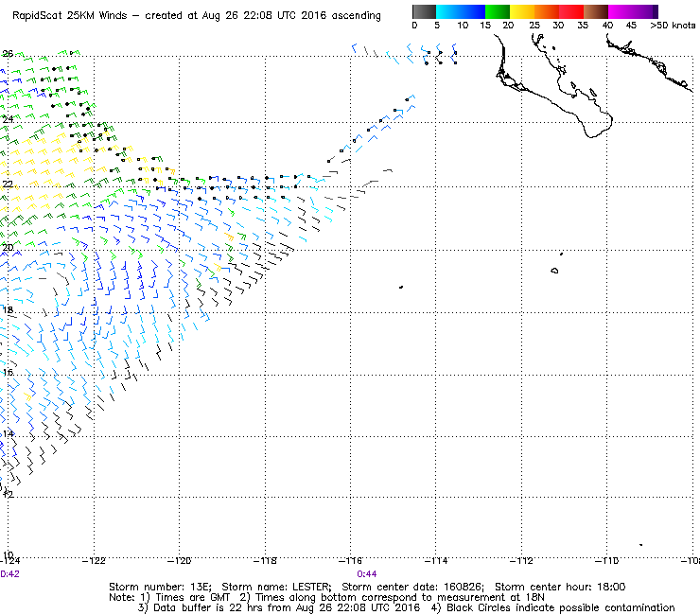Click the '-112' longitude axis label
The width and height of the screenshot is (700, 615).
pyautogui.click(x=521, y=560)
